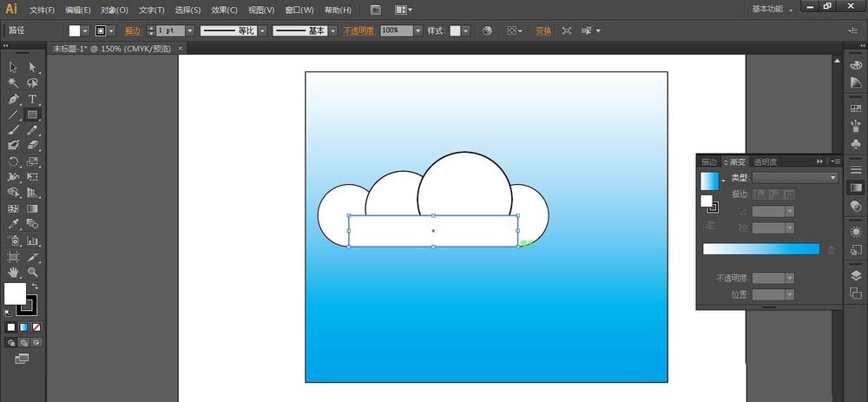Viewport: 868px width, 402px height.
Task: Reset to default fill and stroke
Action: pyautogui.click(x=8, y=313)
